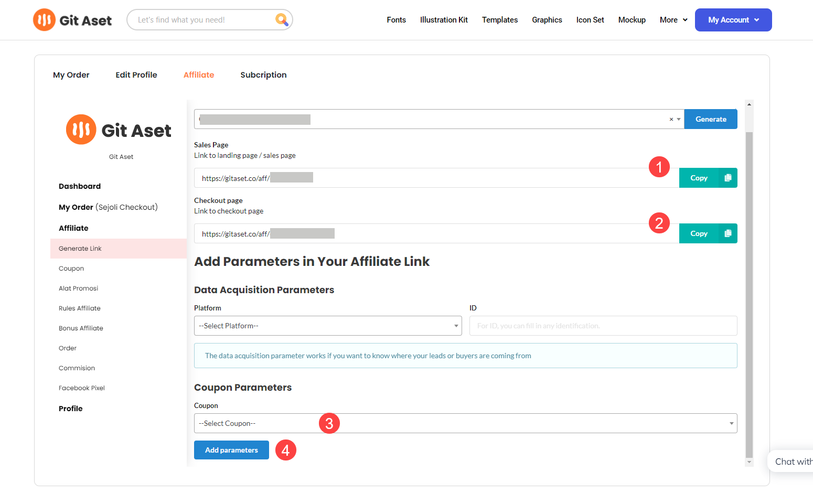Open Rules Affiliate in the sidebar
The image size is (813, 504).
[80, 308]
